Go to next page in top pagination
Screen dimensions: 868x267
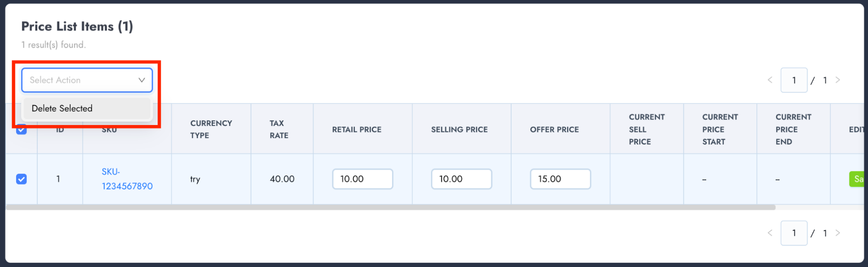click(838, 80)
